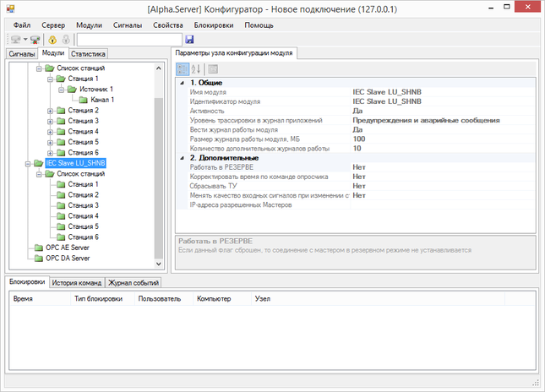This screenshot has height=392, width=545.
Task: Expand Станция 3 in the upper list
Action: 51,122
